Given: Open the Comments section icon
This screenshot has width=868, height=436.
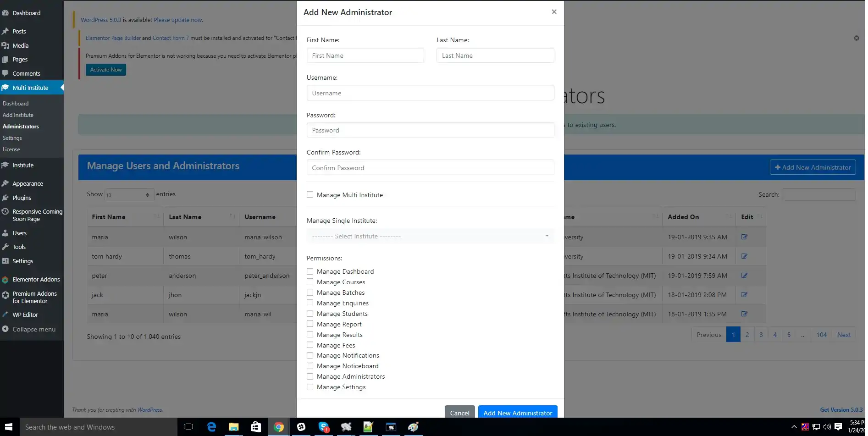Looking at the screenshot, I should click(5, 73).
